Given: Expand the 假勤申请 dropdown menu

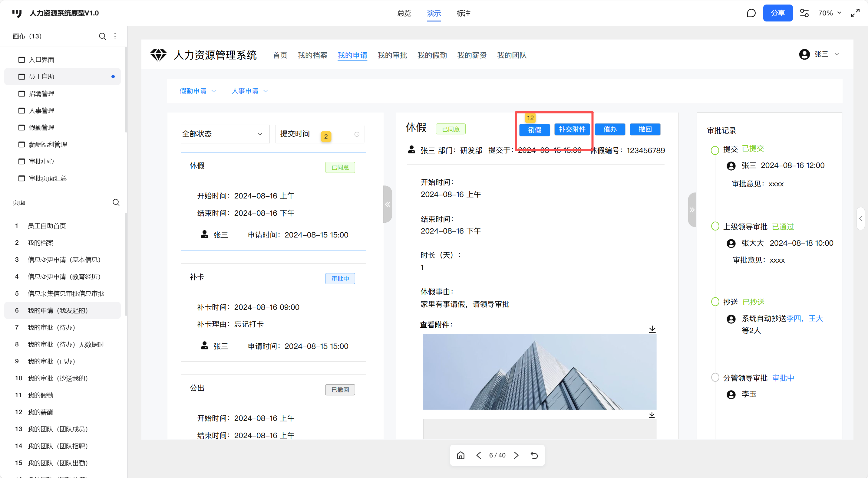Looking at the screenshot, I should pos(197,91).
